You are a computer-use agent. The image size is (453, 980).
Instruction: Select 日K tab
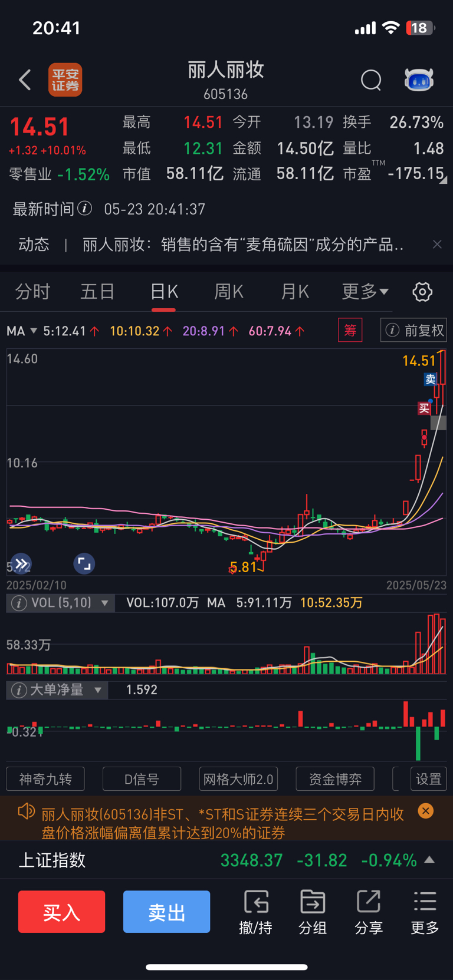164,291
